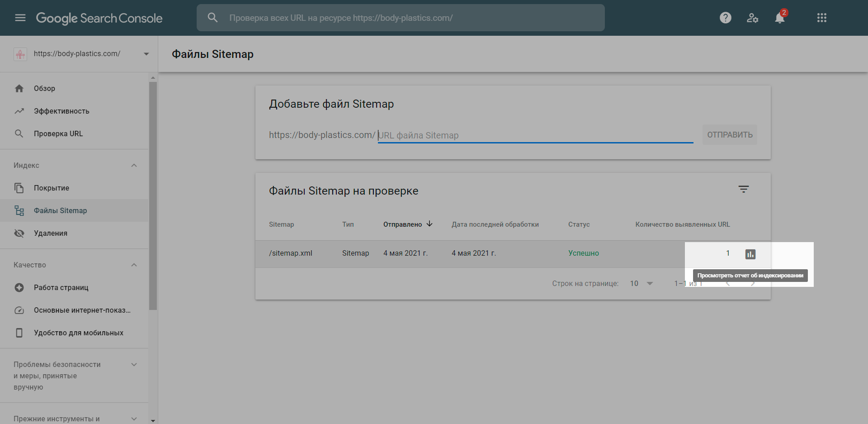Open the Google apps grid

pyautogui.click(x=821, y=18)
